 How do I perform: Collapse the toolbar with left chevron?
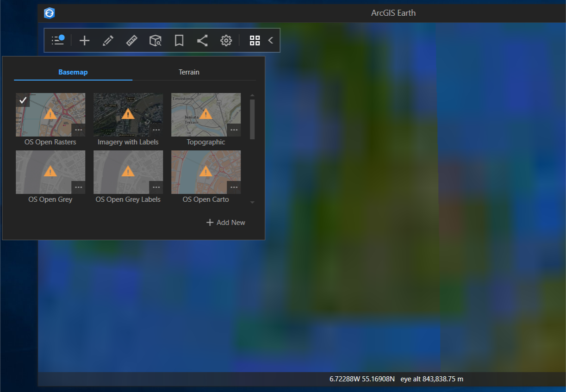pyautogui.click(x=271, y=41)
